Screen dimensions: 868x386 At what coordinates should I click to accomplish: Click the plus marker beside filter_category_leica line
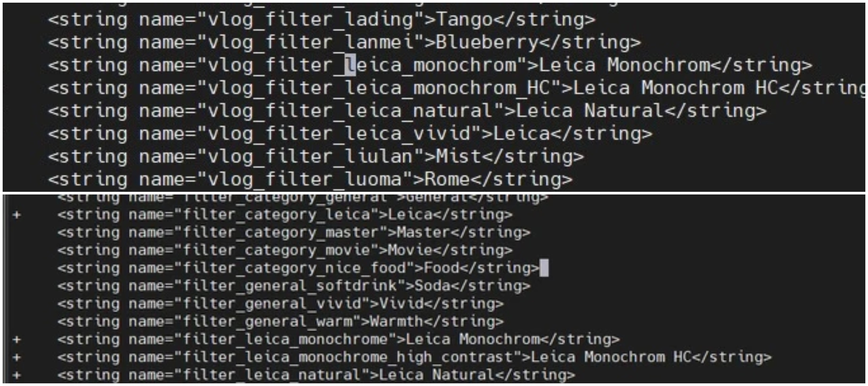click(x=17, y=215)
